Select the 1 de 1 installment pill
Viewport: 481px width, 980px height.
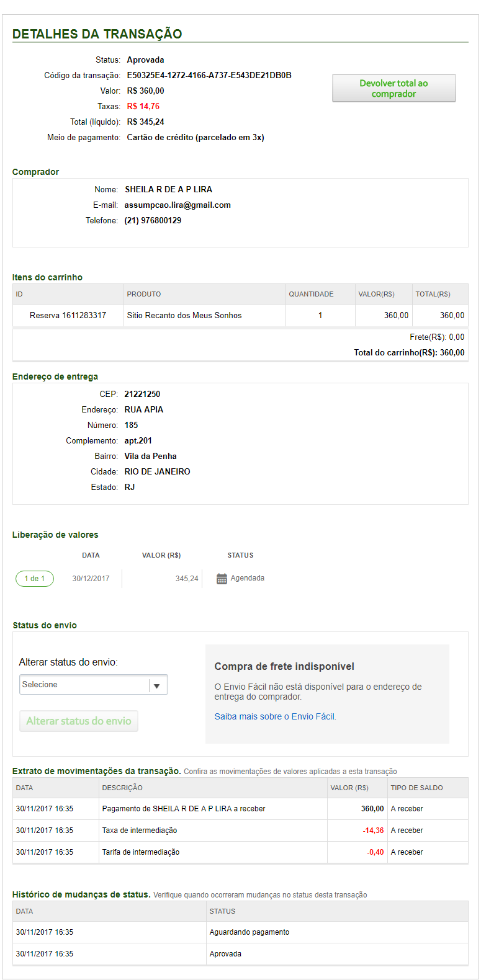coord(35,579)
